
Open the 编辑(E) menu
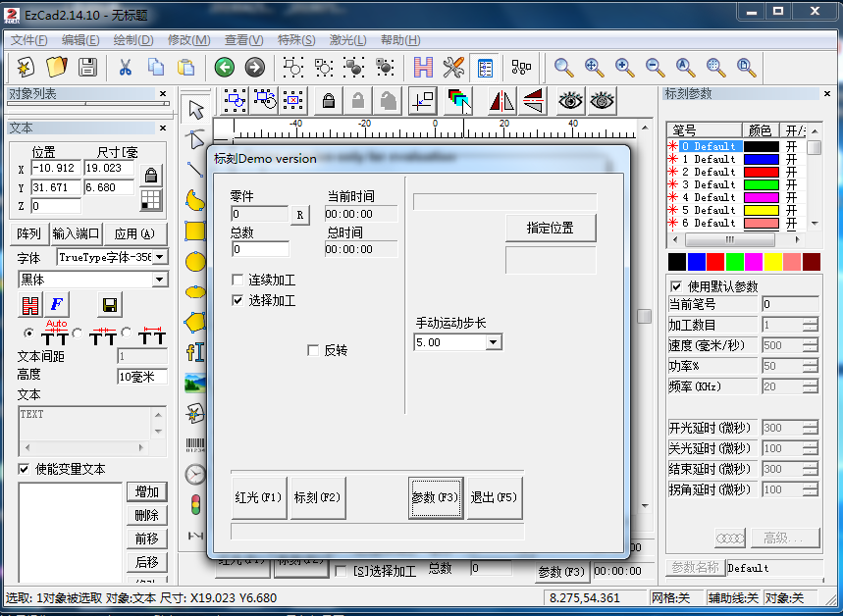point(80,40)
